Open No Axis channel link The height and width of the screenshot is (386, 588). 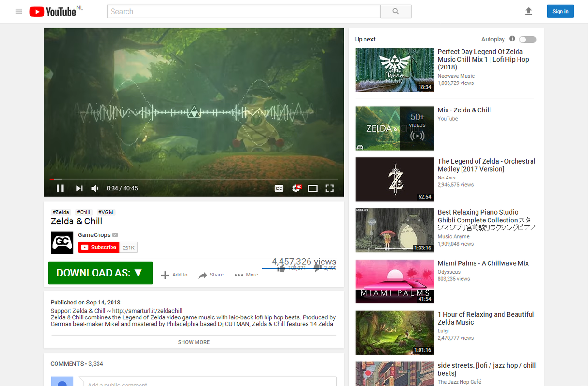[x=447, y=178]
